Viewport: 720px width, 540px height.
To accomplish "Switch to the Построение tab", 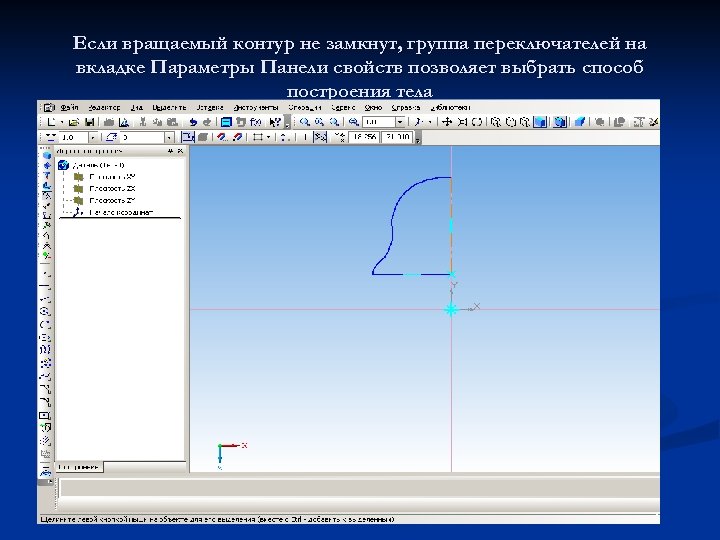I will click(x=79, y=467).
